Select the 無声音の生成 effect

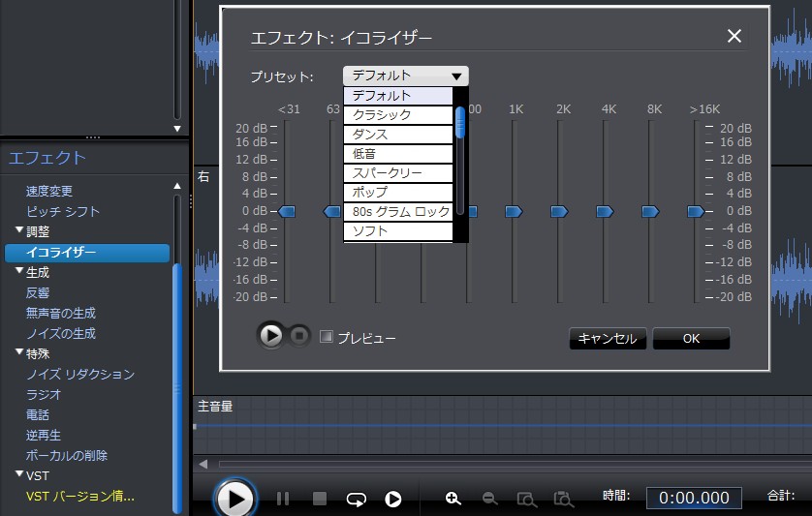(x=61, y=313)
